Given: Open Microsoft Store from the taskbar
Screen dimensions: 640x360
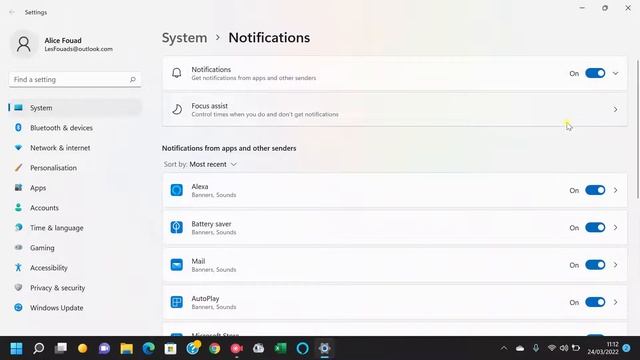Looking at the screenshot, I should [171, 348].
